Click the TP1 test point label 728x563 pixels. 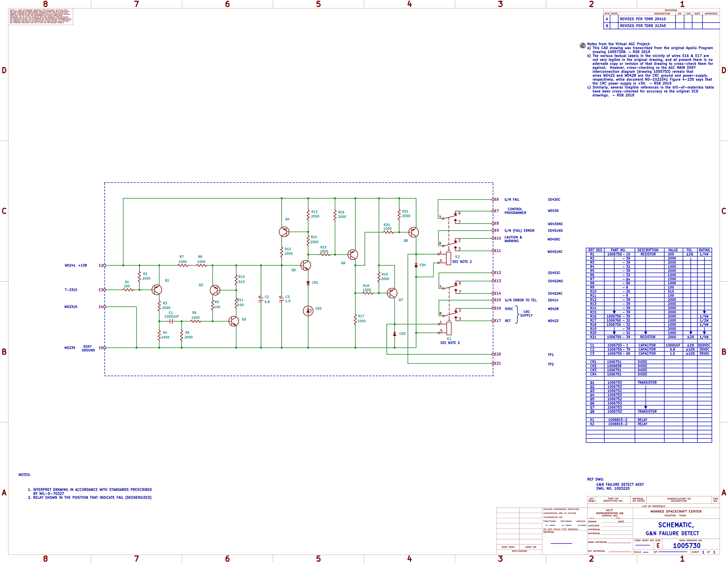(551, 355)
